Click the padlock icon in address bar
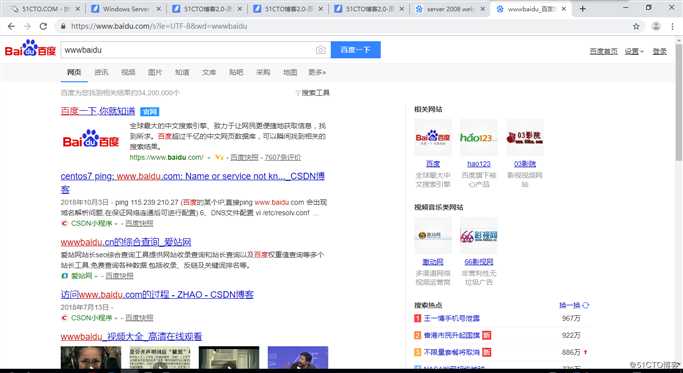The image size is (683, 373). click(63, 26)
